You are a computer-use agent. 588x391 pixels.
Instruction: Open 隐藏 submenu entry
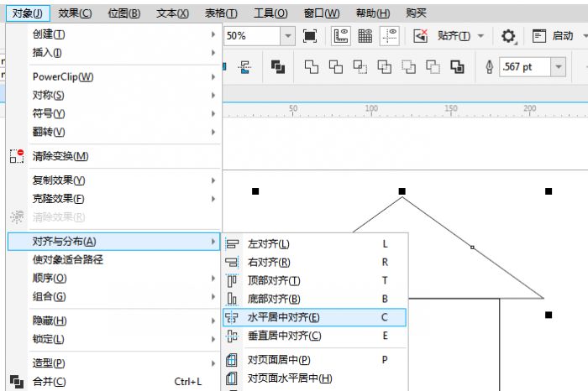click(x=113, y=321)
